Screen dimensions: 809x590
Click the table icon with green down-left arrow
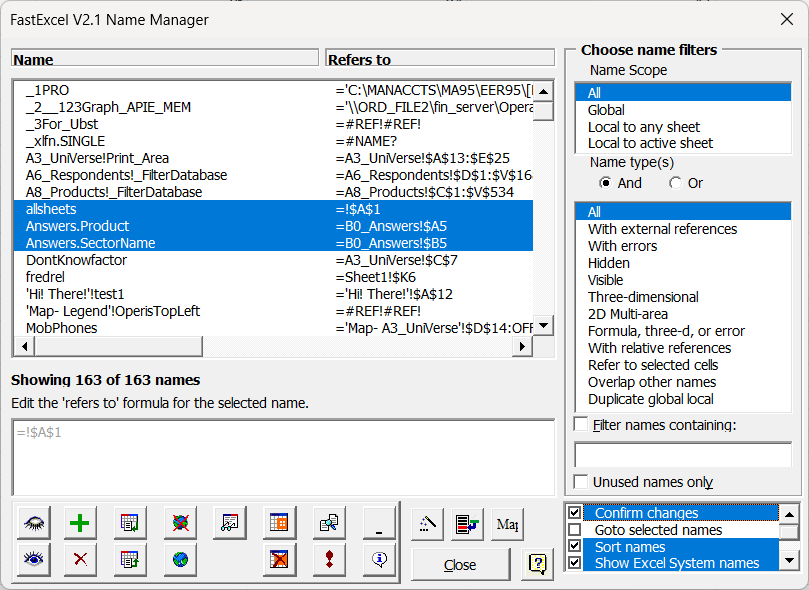(x=130, y=523)
